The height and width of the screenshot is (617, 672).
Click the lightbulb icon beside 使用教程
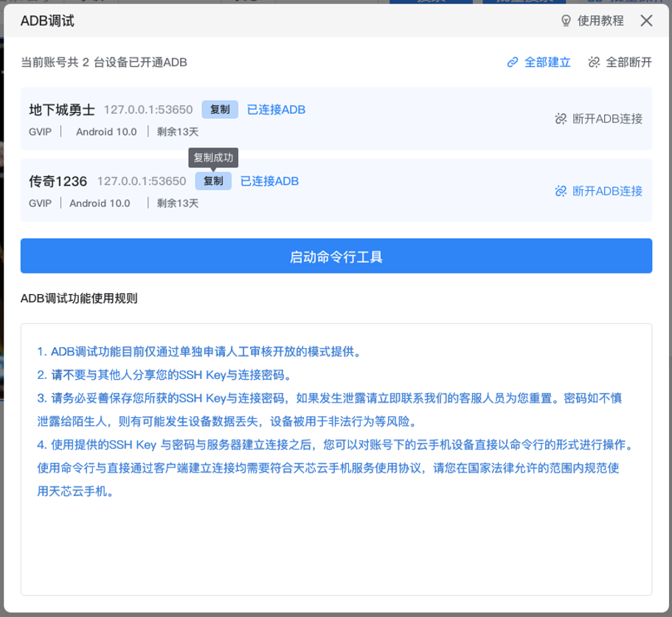(x=567, y=21)
